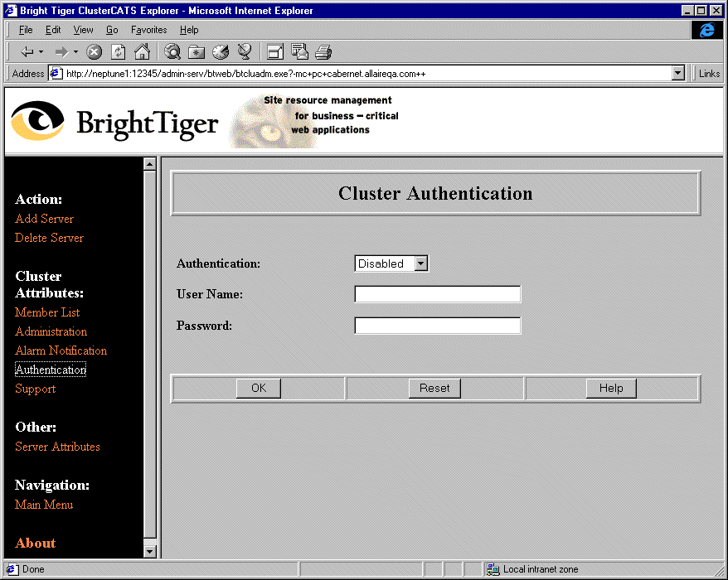Viewport: 728px width, 580px height.
Task: Click the OK button
Action: 259,388
